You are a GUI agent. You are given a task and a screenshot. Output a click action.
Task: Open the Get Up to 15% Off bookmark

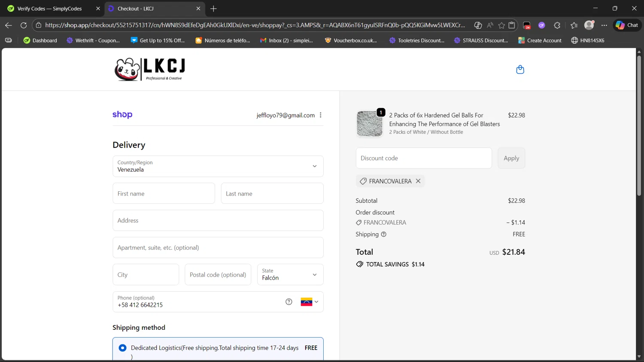point(158,40)
